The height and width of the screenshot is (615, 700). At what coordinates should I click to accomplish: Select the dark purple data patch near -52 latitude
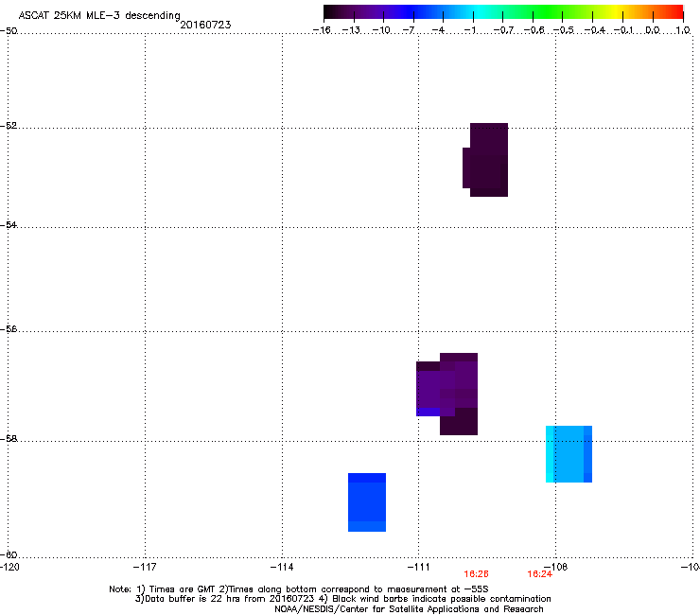click(485, 160)
